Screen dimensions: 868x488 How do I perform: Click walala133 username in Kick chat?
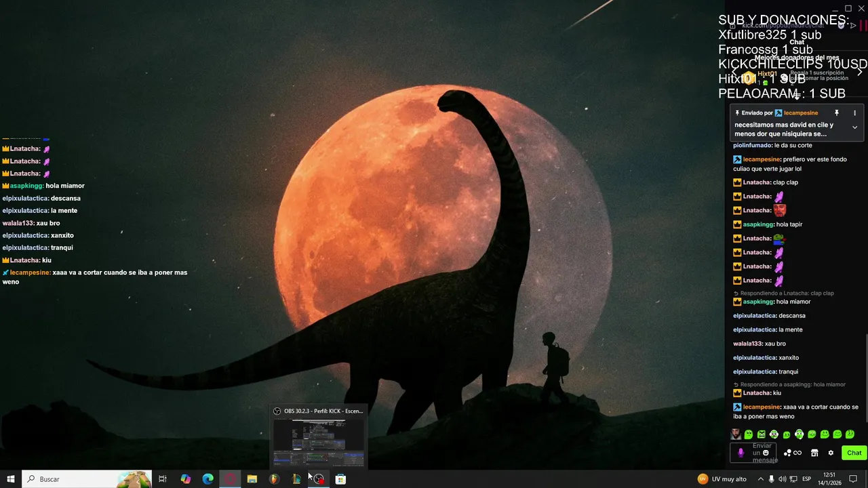pyautogui.click(x=747, y=344)
